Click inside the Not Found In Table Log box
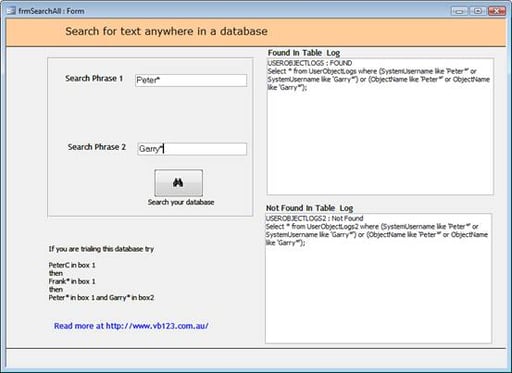Viewport: 512px width, 373px height. 378,278
